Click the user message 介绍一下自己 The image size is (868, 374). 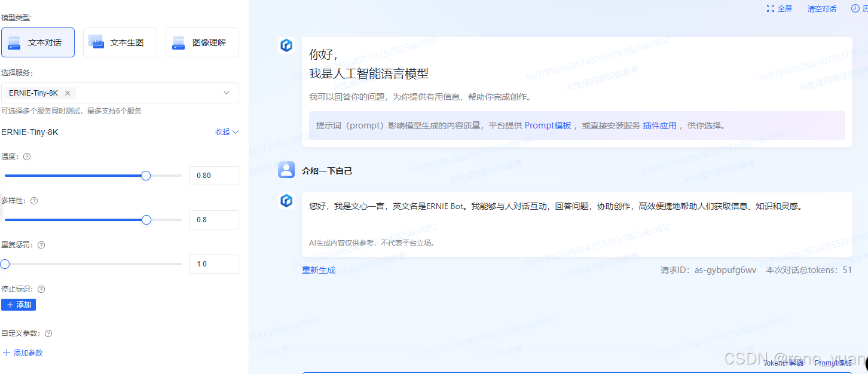tap(327, 171)
